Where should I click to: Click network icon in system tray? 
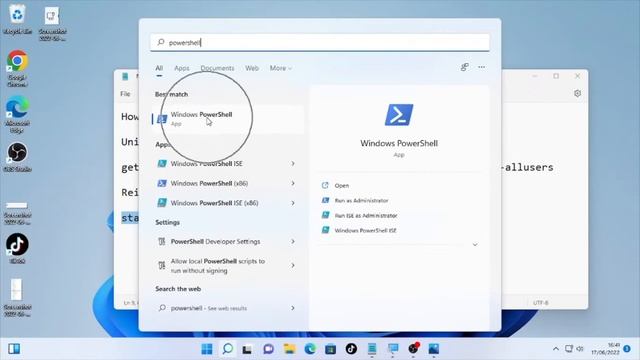pyautogui.click(x=569, y=349)
